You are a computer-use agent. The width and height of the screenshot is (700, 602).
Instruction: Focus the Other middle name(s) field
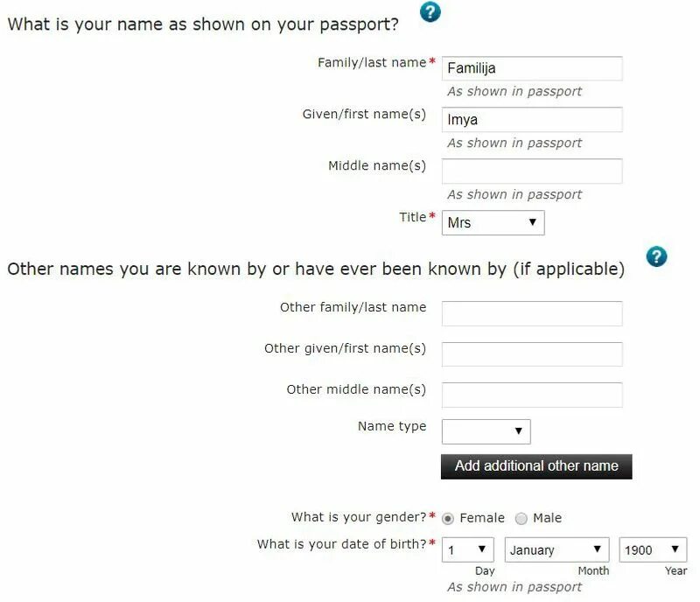tap(532, 395)
